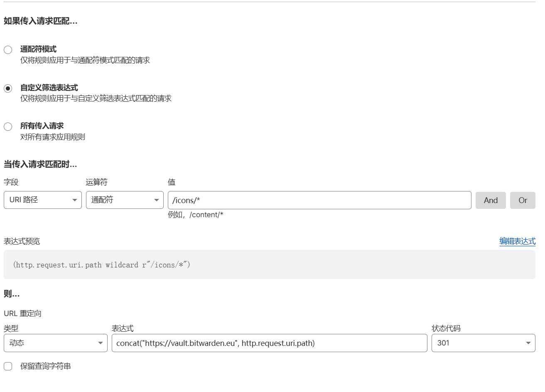Click the description 对所有请求应用规则
The image size is (545, 392).
click(53, 137)
